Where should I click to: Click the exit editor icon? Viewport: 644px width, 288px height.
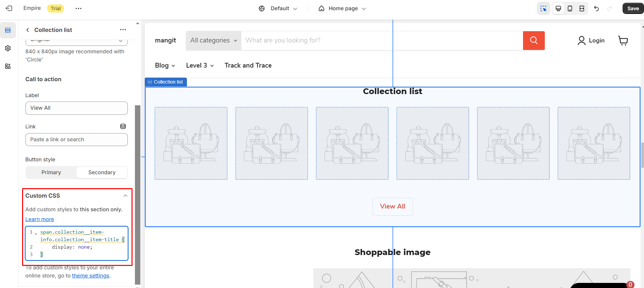(x=9, y=8)
